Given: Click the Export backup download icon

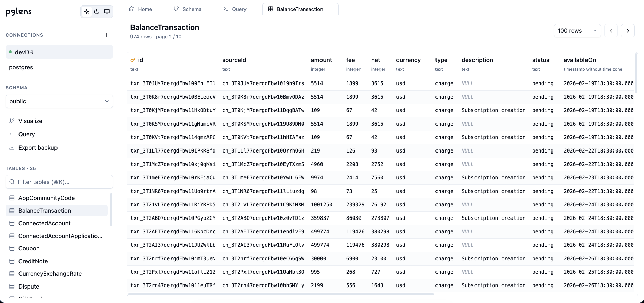Looking at the screenshot, I should (12, 148).
